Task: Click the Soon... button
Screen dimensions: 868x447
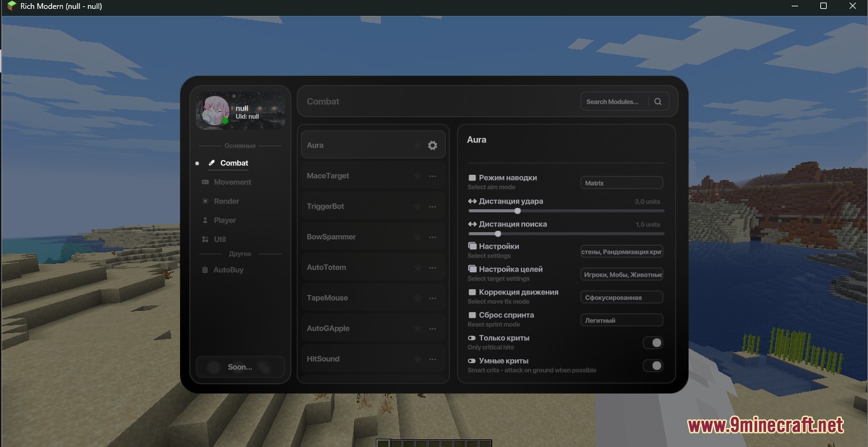Action: click(240, 367)
